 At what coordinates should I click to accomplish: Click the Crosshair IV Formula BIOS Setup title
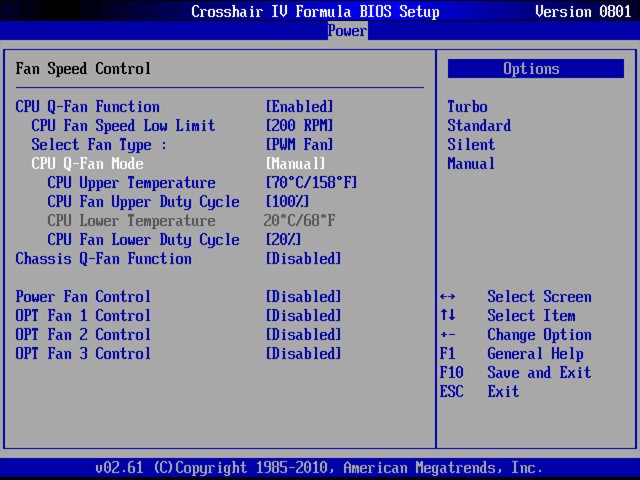point(316,11)
